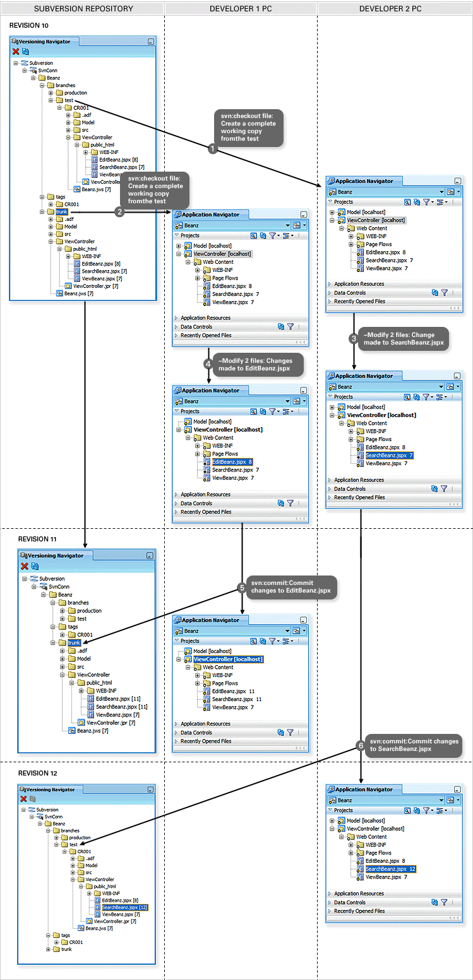Expand production folder in Revision 11 Versioning Navigator
473x980 pixels.
point(63,610)
